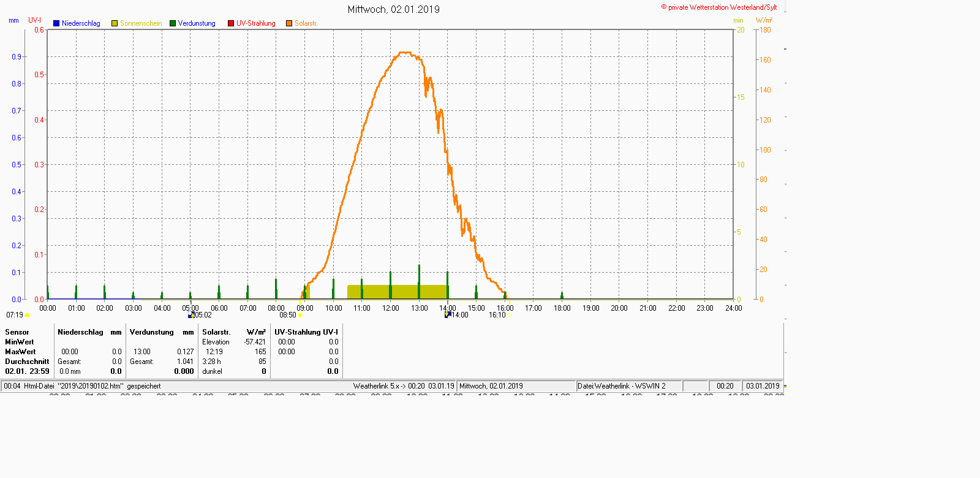This screenshot has height=478, width=980.
Task: Click the 05:02 time label under the chart
Action: point(203,315)
